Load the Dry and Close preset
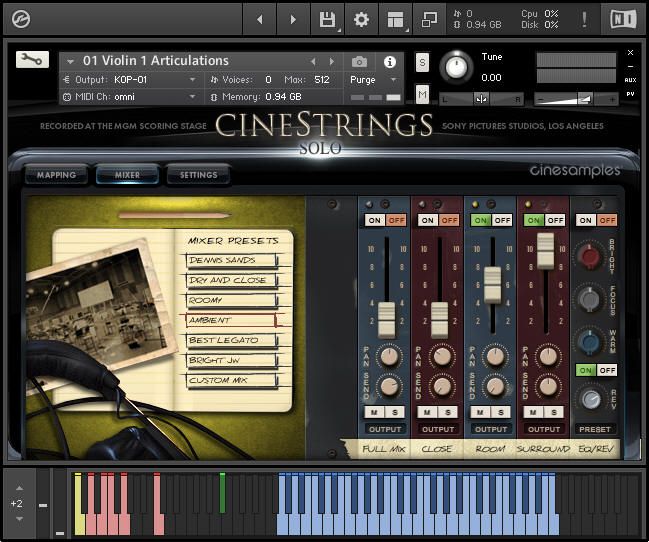This screenshot has height=542, width=649. pos(231,280)
